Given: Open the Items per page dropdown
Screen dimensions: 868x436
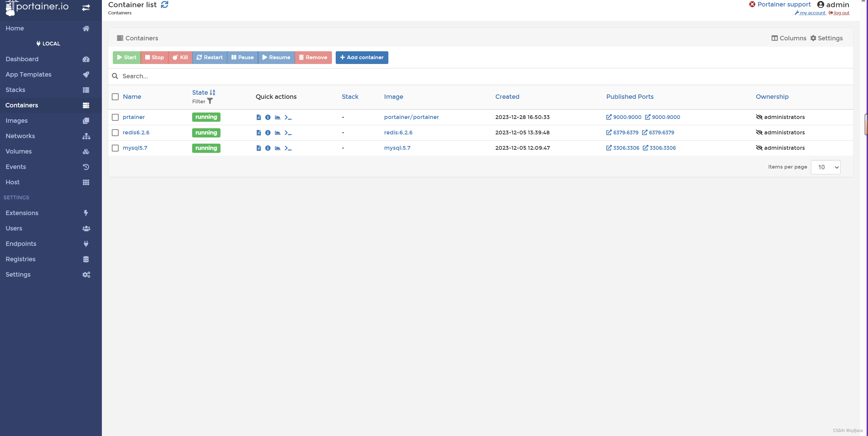Looking at the screenshot, I should (x=825, y=167).
